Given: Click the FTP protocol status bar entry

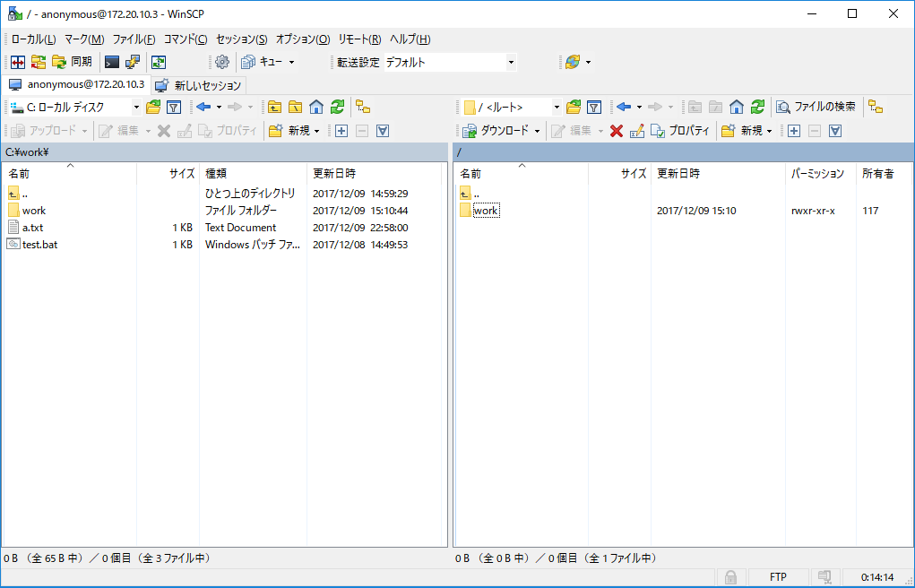Looking at the screenshot, I should (x=778, y=577).
